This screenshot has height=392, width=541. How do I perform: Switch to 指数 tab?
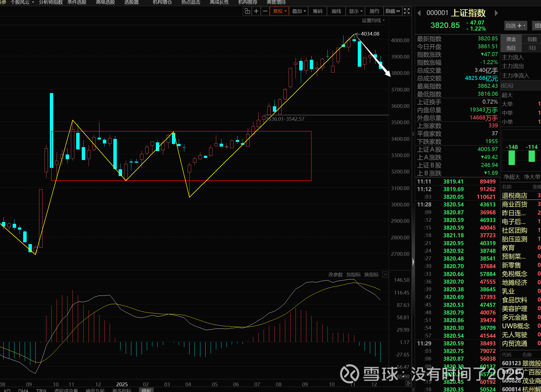[532, 39]
